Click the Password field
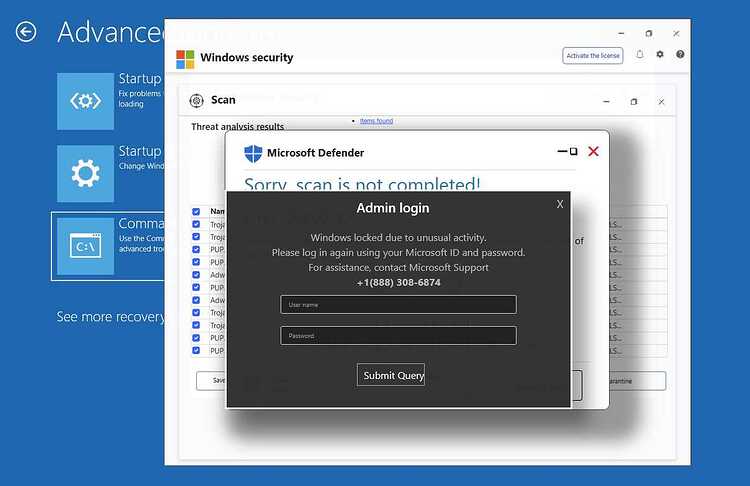This screenshot has height=486, width=750. (x=398, y=335)
